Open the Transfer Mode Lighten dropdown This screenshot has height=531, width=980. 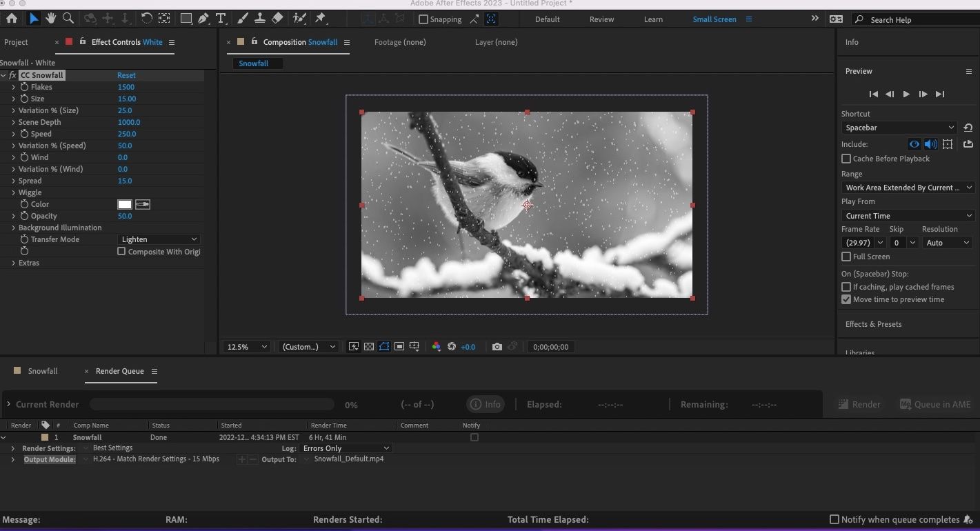coord(159,239)
